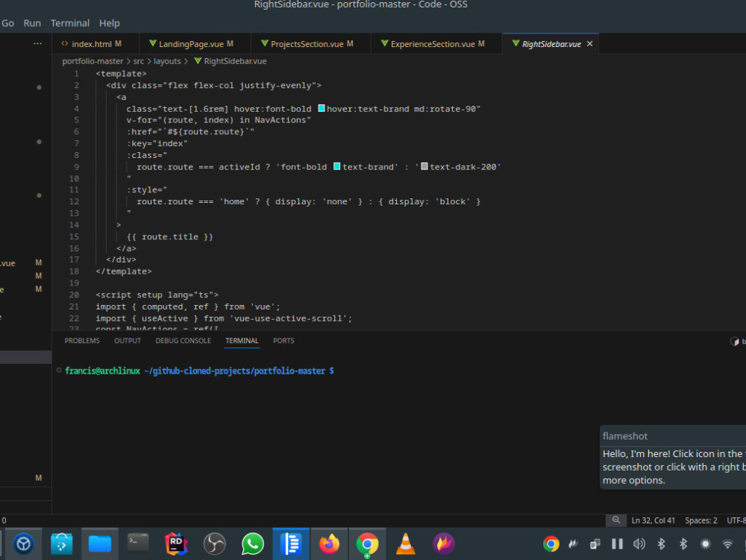Image resolution: width=746 pixels, height=560 pixels.
Task: Open the Wi-Fi network tray icon
Action: 727,544
